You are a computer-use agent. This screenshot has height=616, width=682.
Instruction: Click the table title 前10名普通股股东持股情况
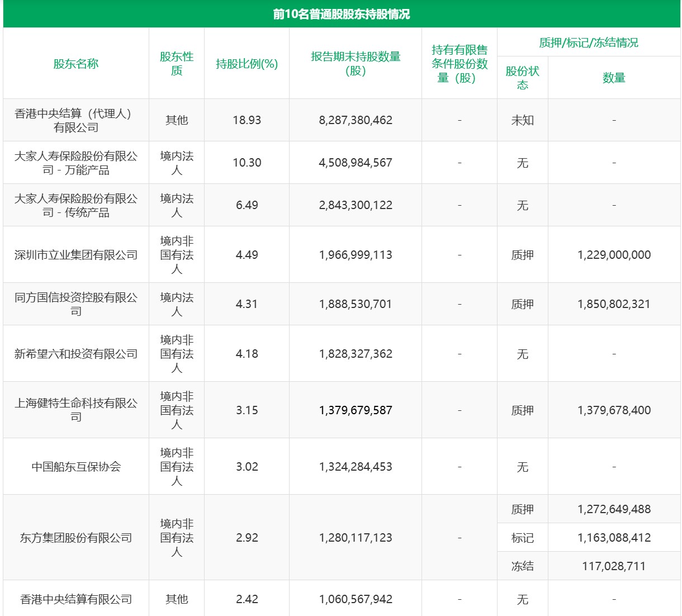341,14
